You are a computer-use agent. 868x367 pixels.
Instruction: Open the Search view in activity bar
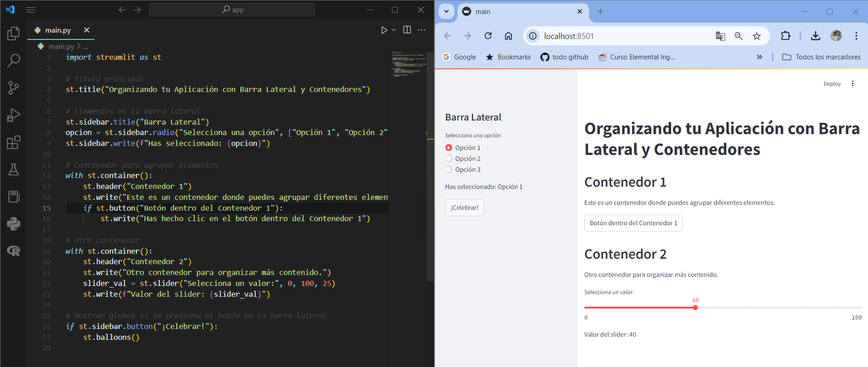click(14, 60)
